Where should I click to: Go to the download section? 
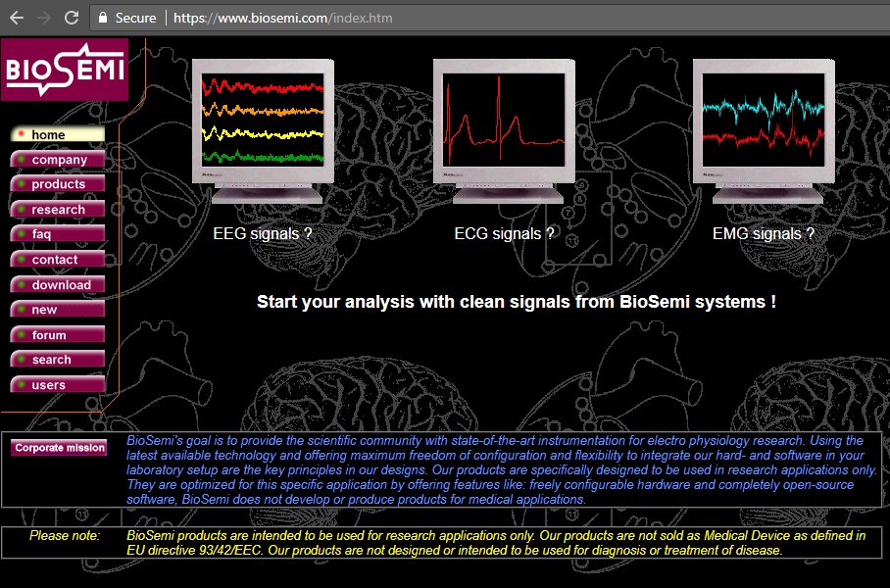tap(57, 285)
